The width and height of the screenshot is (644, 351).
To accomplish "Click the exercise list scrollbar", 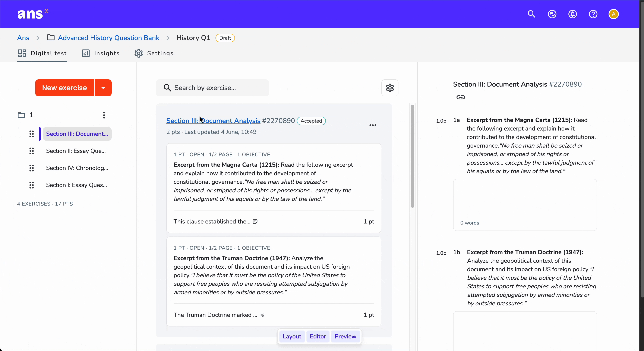I will point(413,156).
